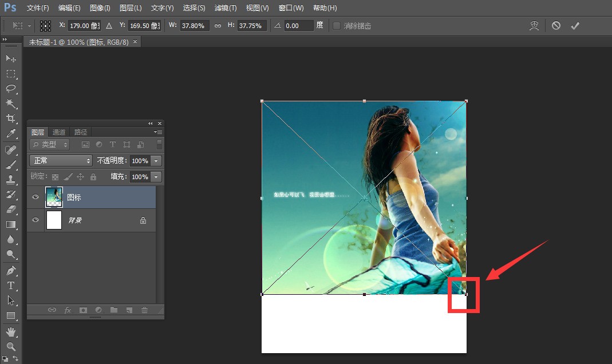This screenshot has height=364, width=612.
Task: Select the Eraser tool
Action: [x=10, y=209]
